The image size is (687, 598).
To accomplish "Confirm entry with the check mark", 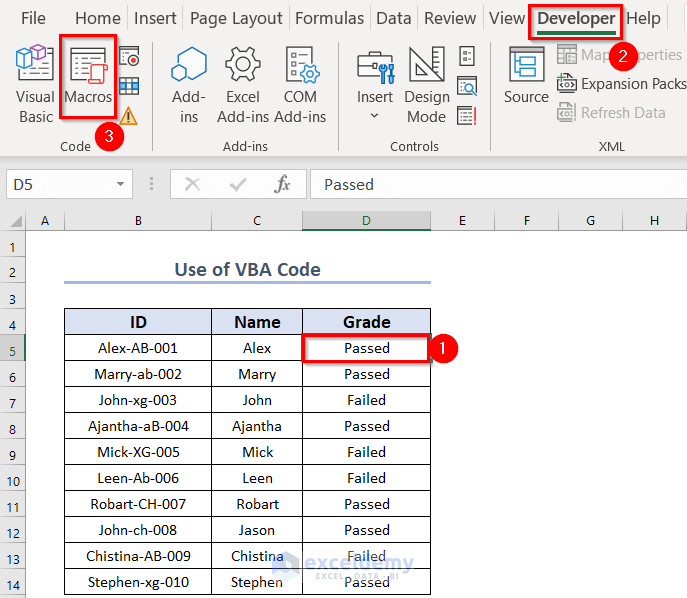I will (238, 184).
